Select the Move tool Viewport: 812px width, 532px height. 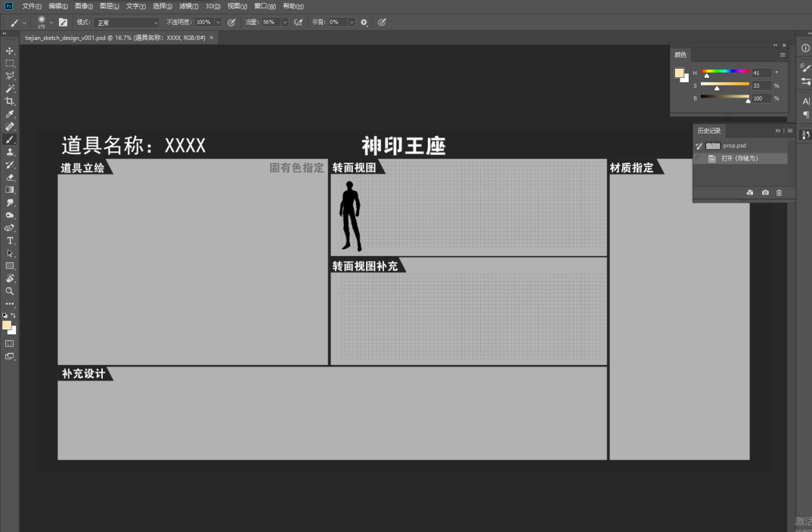(x=10, y=51)
